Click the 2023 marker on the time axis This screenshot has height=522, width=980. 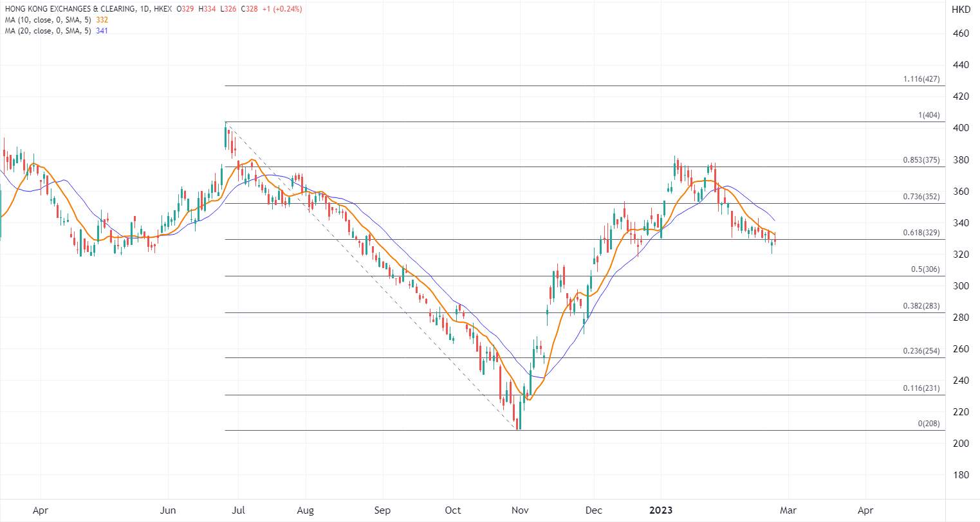[x=660, y=510]
